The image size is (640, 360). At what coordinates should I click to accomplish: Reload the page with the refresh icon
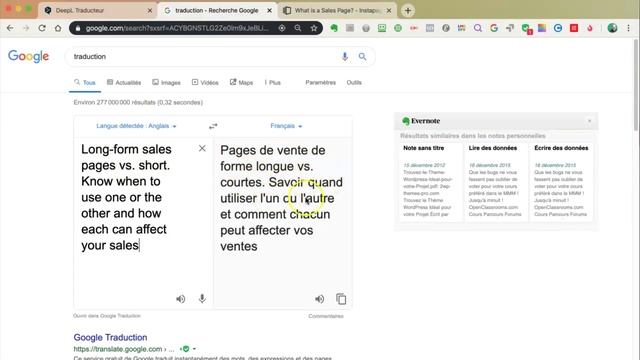(42, 28)
